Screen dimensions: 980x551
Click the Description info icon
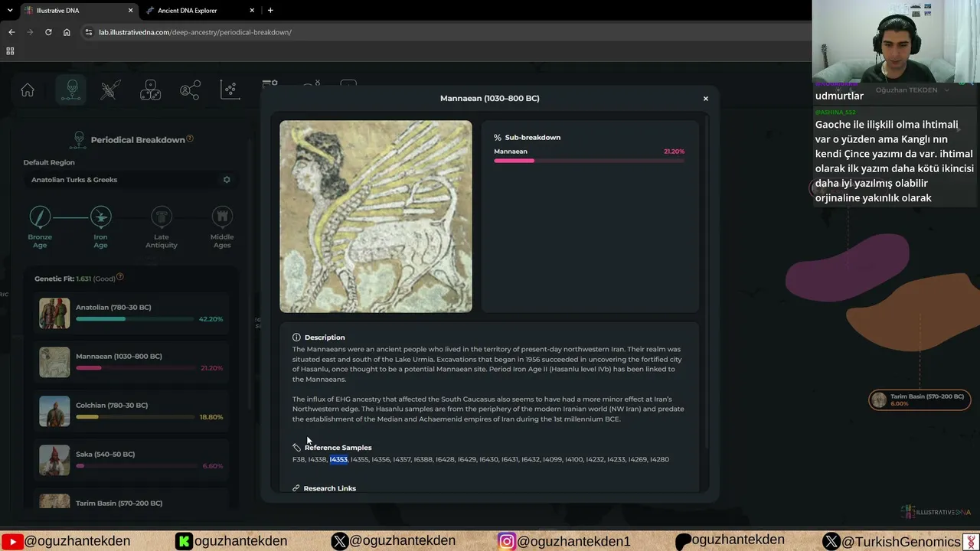[296, 337]
